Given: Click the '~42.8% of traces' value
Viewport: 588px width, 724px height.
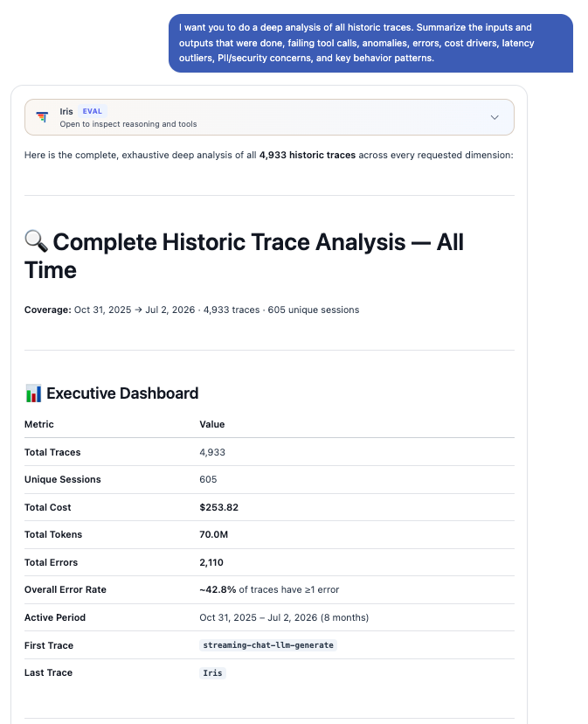Looking at the screenshot, I should (x=269, y=590).
